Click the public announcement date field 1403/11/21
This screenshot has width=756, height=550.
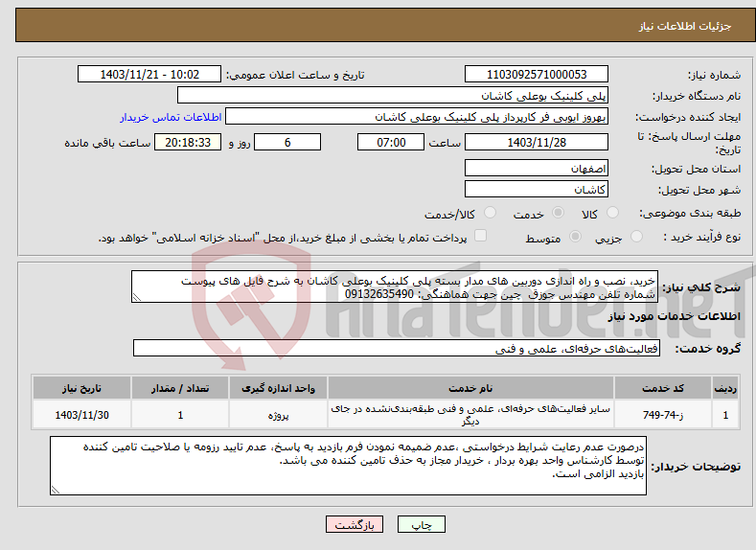pyautogui.click(x=149, y=74)
